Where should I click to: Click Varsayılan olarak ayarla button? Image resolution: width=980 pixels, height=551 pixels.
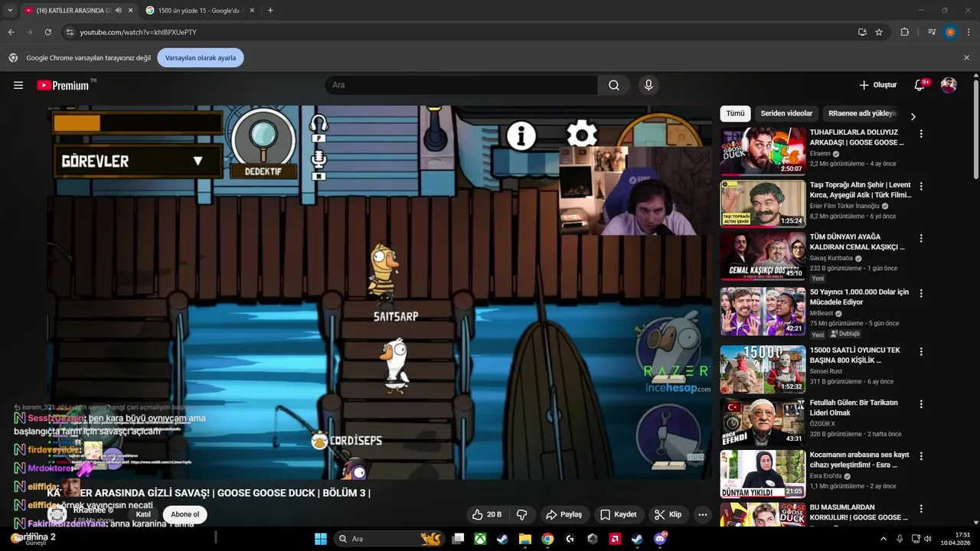point(201,57)
